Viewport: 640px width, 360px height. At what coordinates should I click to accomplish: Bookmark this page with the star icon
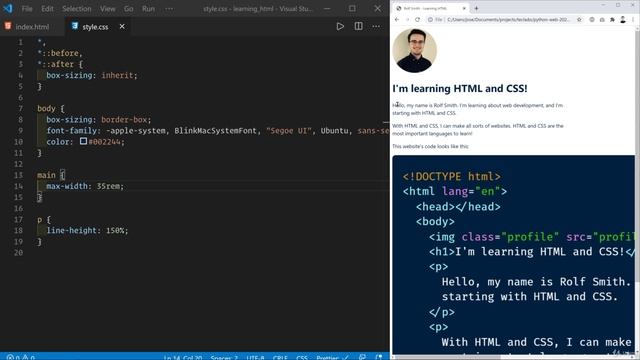point(579,20)
